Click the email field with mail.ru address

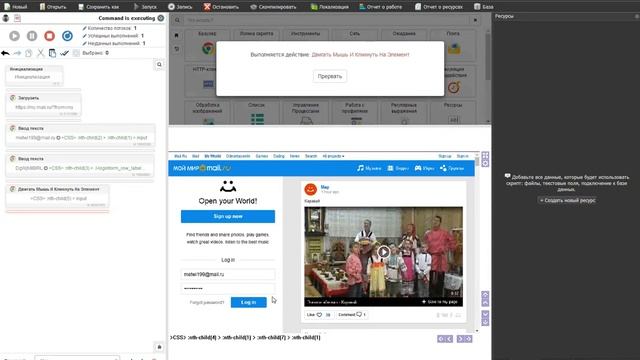click(228, 274)
